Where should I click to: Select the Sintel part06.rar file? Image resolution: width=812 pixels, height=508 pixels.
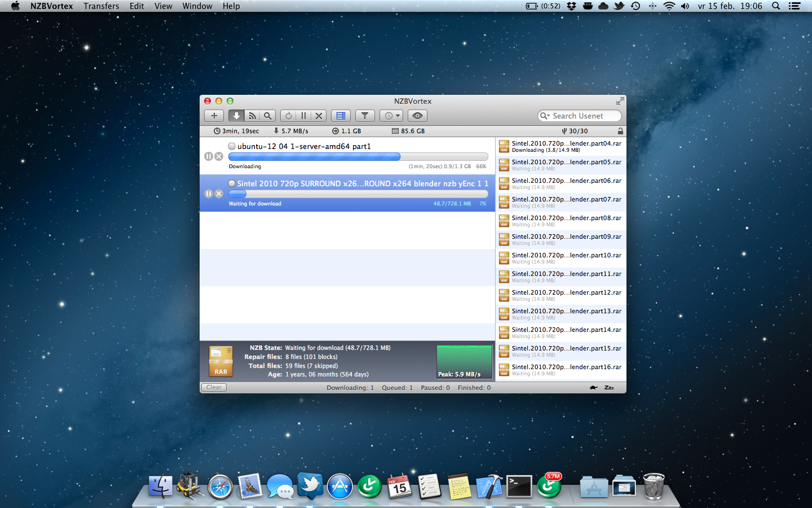click(561, 183)
